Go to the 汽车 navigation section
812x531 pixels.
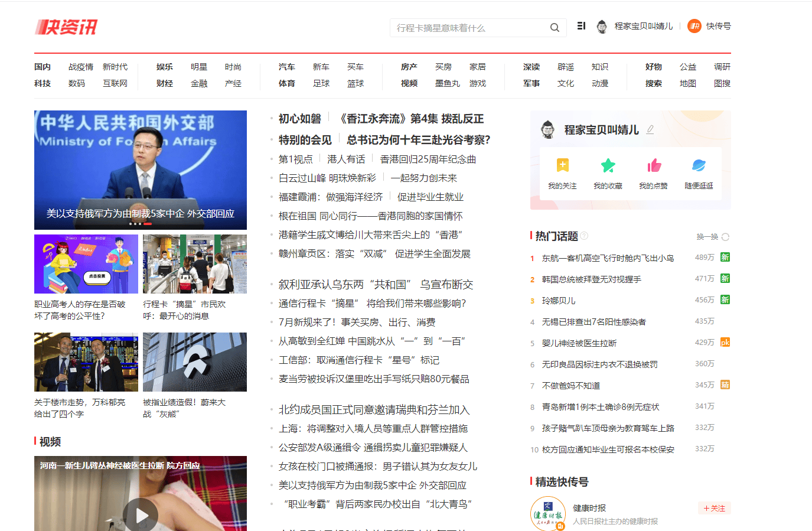pos(286,67)
